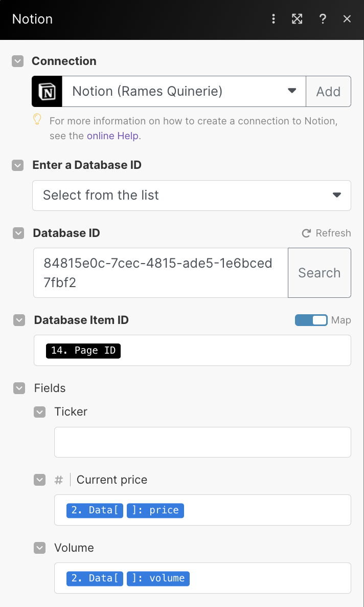Viewport: 364px width, 607px height.
Task: Open the 'Select from the list' dropdown
Action: click(192, 196)
